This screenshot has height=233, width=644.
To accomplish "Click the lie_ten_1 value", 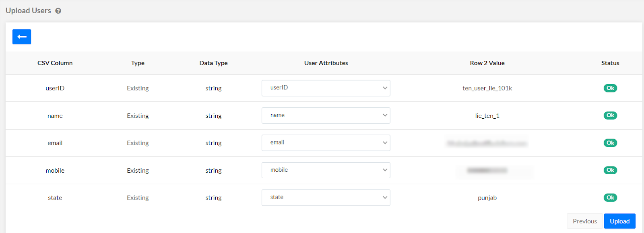I will pos(487,116).
